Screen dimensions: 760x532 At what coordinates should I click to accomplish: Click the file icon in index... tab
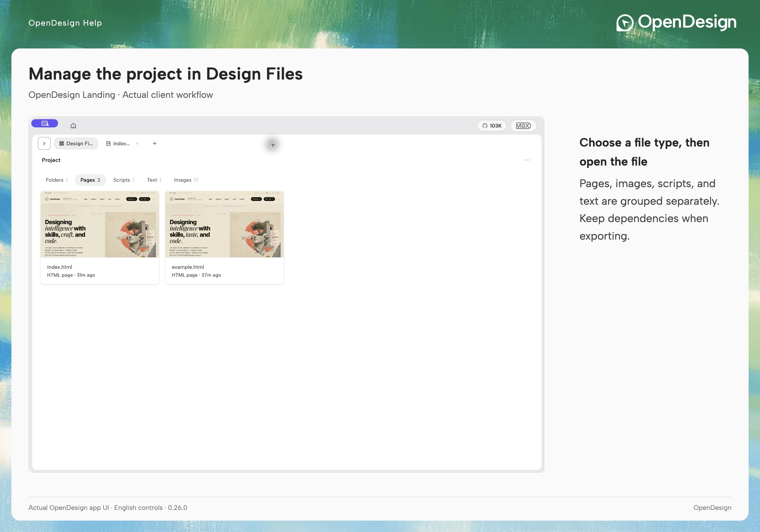108,143
